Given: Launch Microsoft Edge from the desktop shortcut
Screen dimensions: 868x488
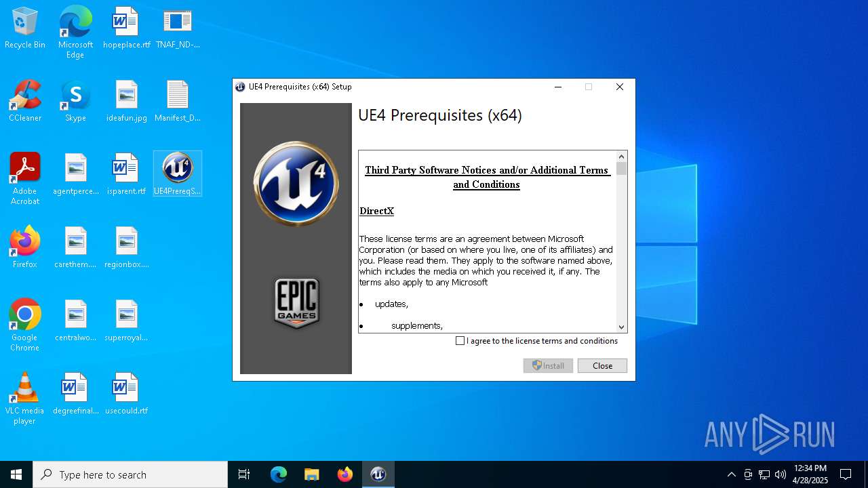Looking at the screenshot, I should pos(75,33).
